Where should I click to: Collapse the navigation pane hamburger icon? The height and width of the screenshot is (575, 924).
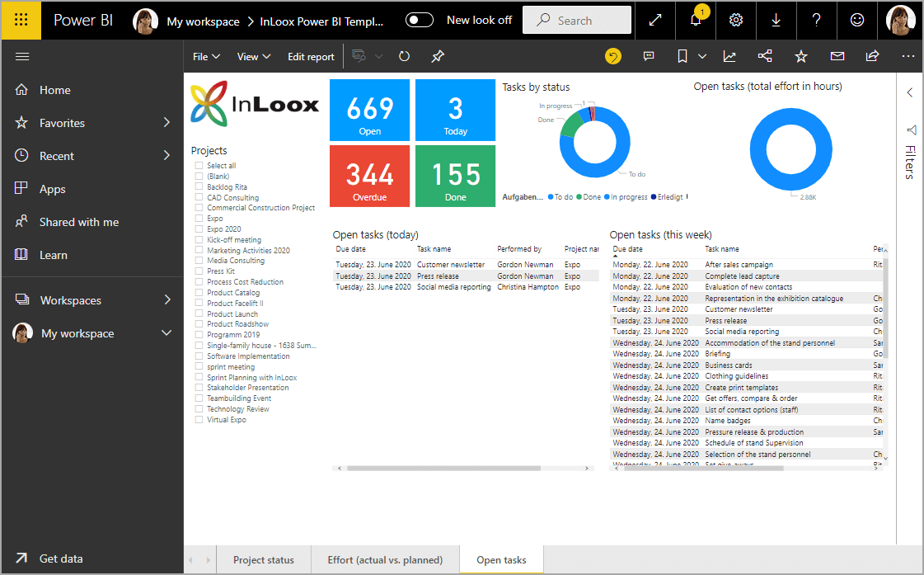pos(21,57)
